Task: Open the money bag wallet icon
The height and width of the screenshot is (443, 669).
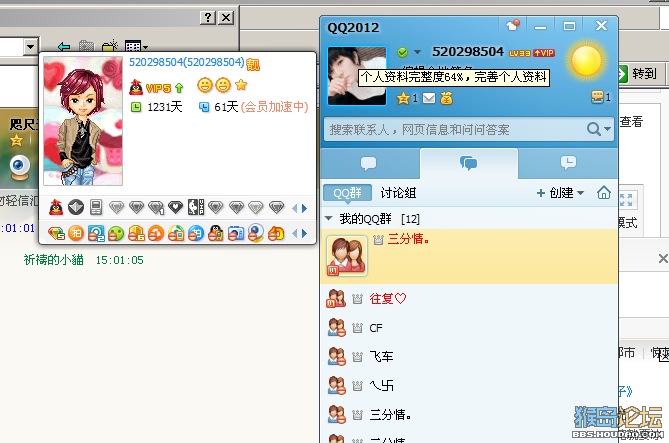Action: [x=446, y=99]
